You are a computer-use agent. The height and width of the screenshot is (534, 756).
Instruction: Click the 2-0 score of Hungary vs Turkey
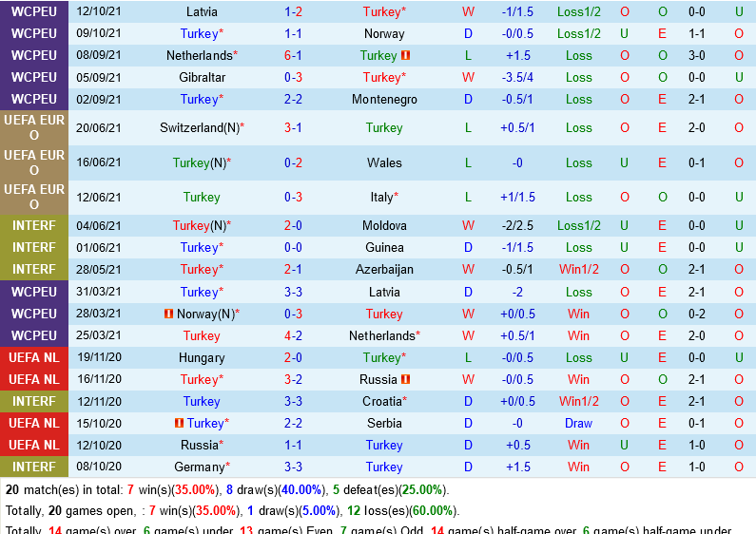(x=293, y=357)
